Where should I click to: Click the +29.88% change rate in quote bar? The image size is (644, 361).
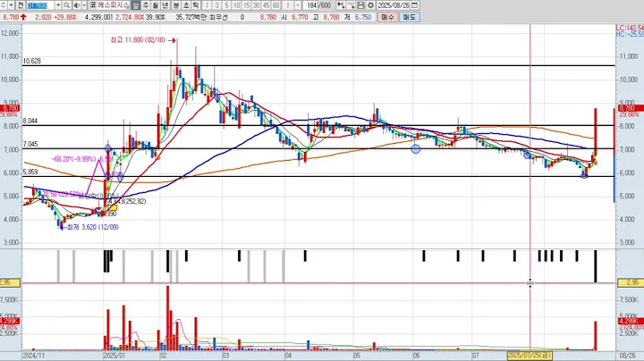(x=65, y=17)
